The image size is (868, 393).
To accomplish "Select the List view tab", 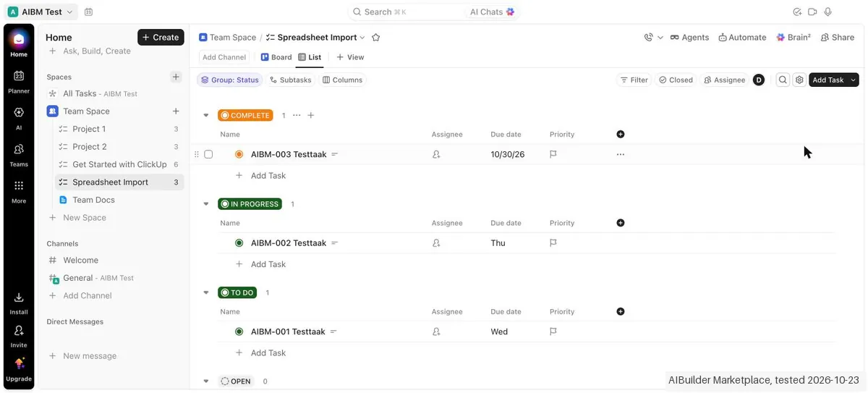I will (x=310, y=57).
